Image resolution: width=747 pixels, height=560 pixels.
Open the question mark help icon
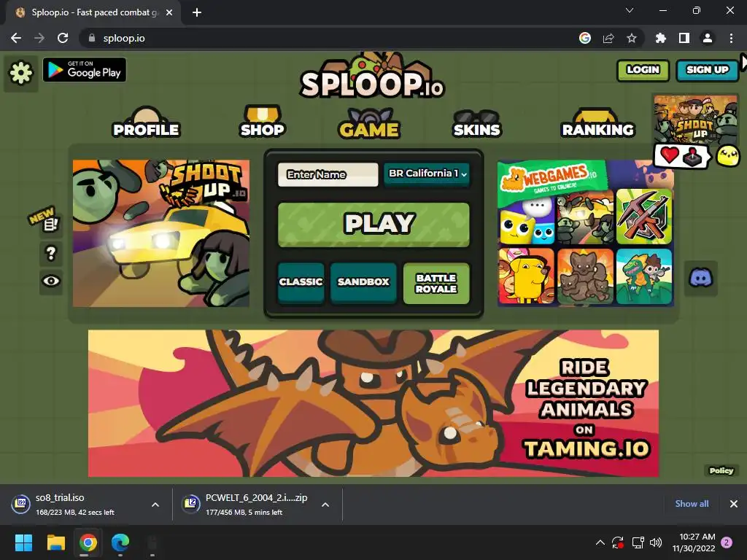point(50,253)
